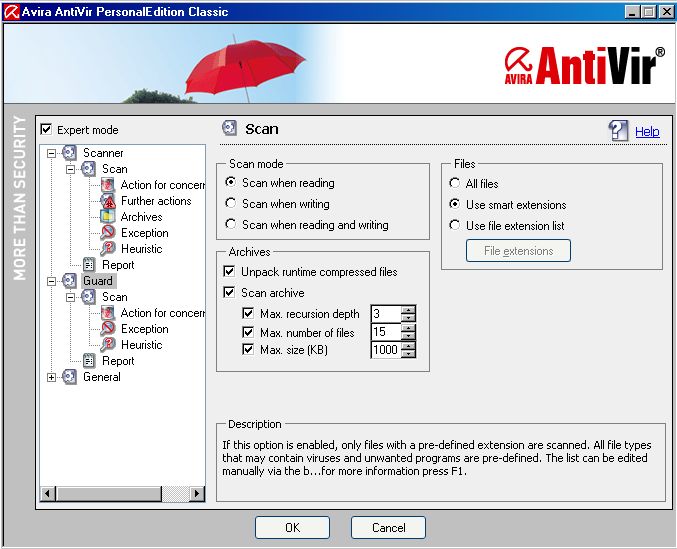The height and width of the screenshot is (549, 677).
Task: Click the max number of files field
Action: [x=386, y=332]
